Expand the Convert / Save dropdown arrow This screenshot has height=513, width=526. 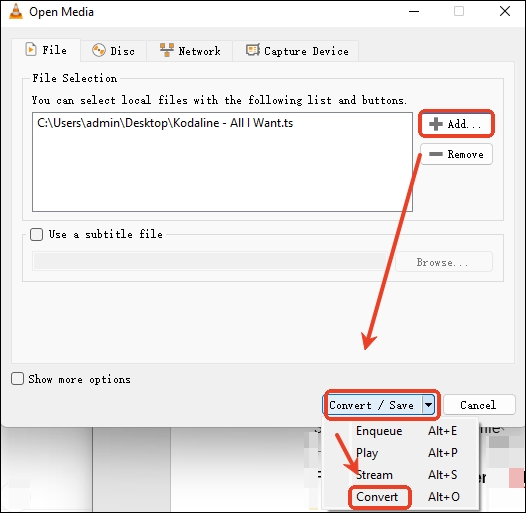428,405
